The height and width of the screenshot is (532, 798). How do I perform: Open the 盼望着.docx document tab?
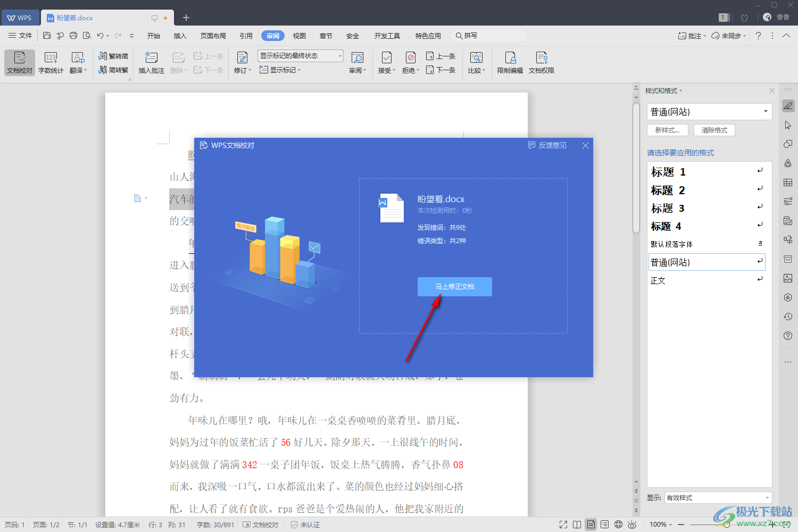pyautogui.click(x=106, y=18)
